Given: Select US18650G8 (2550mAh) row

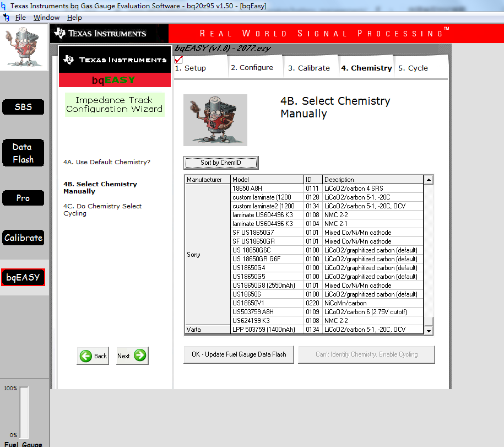Looking at the screenshot, I should click(x=327, y=286).
